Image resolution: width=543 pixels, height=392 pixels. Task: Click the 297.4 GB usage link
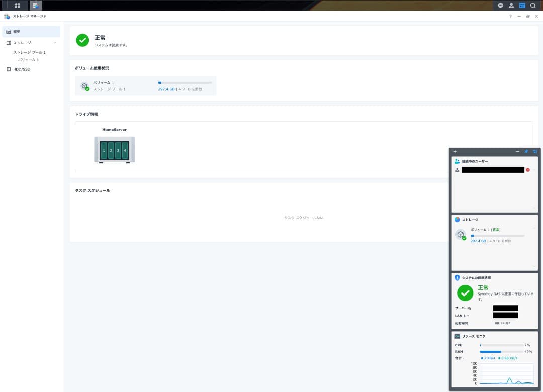166,89
